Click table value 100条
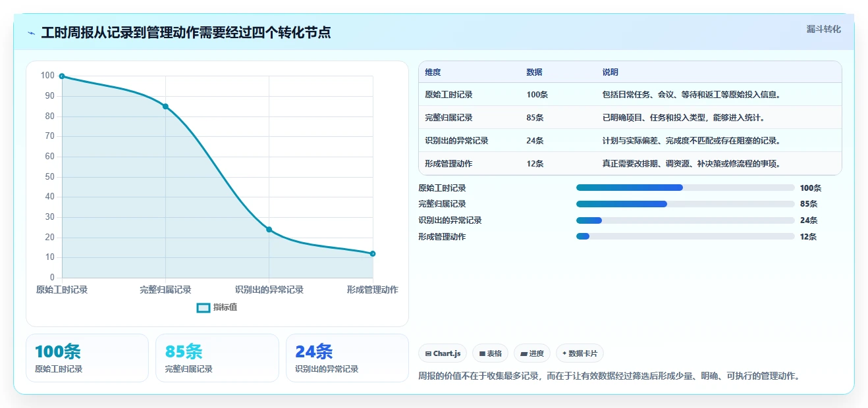The height and width of the screenshot is (408, 868). pos(537,95)
